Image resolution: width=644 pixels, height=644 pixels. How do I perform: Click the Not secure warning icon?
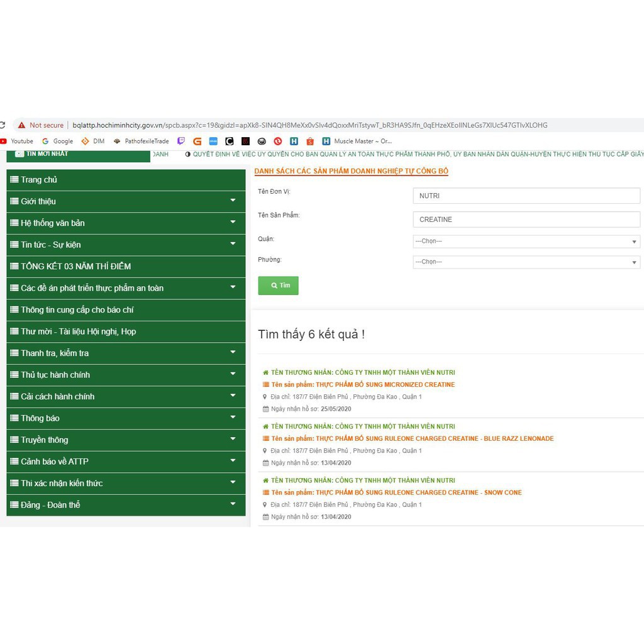pyautogui.click(x=22, y=125)
